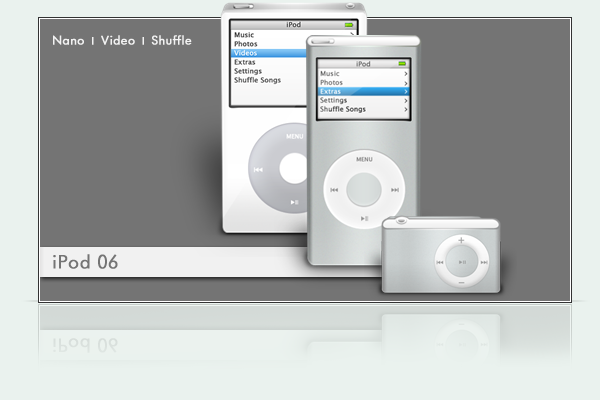Click the Shuffle Songs chevron on Nano

(x=406, y=109)
